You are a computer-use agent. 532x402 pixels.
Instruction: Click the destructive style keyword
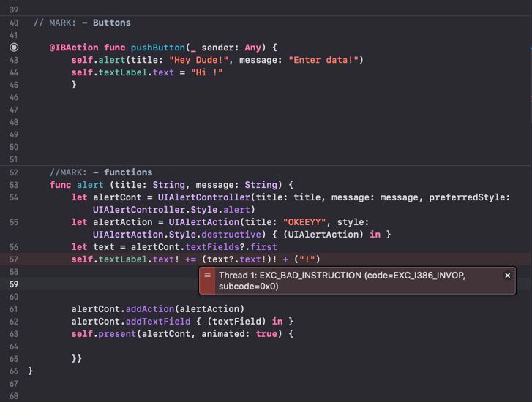click(x=231, y=235)
